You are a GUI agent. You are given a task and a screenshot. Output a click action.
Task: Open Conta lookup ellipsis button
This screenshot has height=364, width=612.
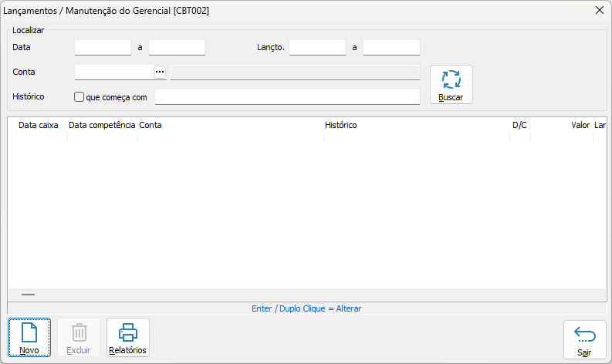coord(160,72)
